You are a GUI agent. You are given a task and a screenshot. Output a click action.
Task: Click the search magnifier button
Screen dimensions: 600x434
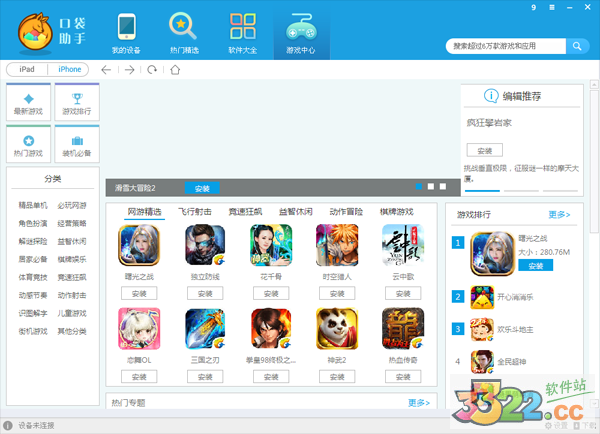pos(577,46)
